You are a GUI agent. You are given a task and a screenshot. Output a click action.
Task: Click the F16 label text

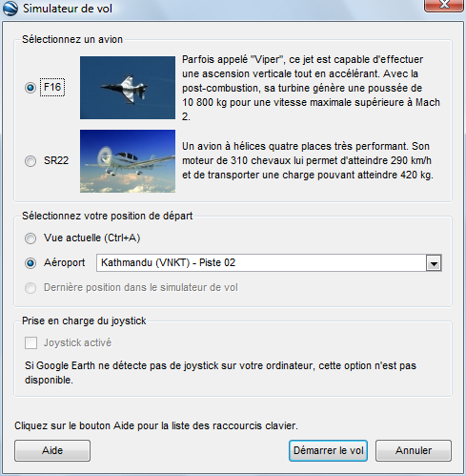pyautogui.click(x=52, y=87)
